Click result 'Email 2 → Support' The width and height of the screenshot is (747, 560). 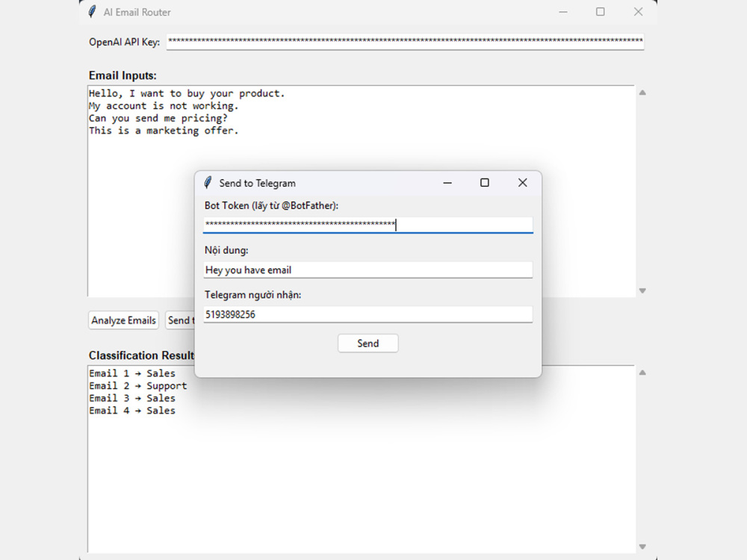point(137,386)
